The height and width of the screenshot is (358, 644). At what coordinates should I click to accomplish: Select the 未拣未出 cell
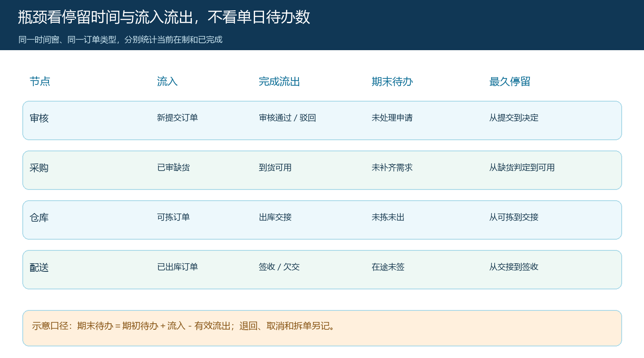click(x=388, y=217)
